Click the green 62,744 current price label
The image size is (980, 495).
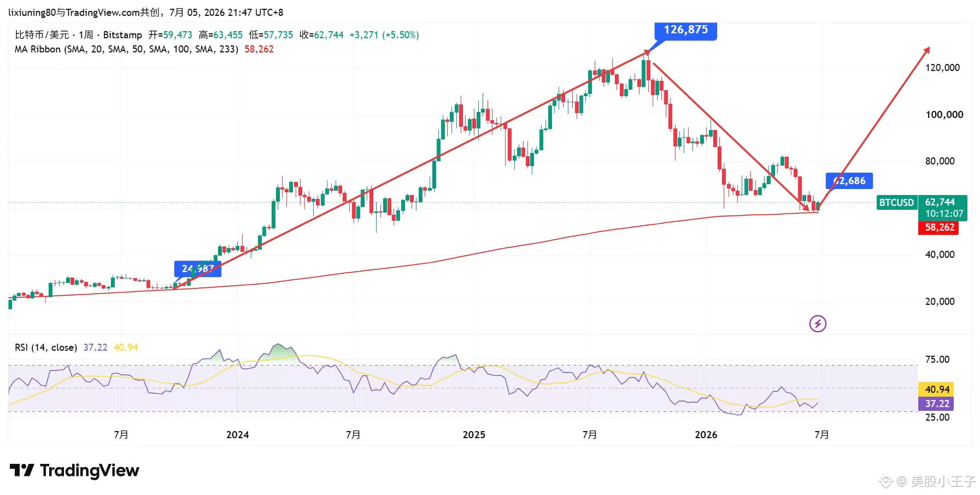(942, 208)
